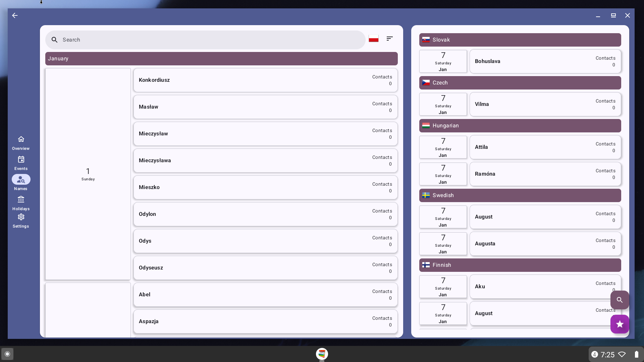
Task: Open the Holidays section
Action: (21, 203)
